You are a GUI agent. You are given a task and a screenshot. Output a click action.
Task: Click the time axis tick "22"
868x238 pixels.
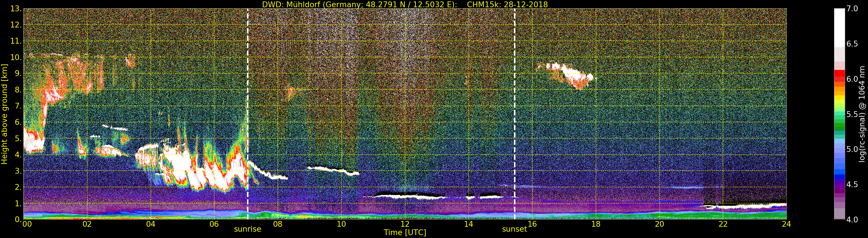[x=723, y=224]
